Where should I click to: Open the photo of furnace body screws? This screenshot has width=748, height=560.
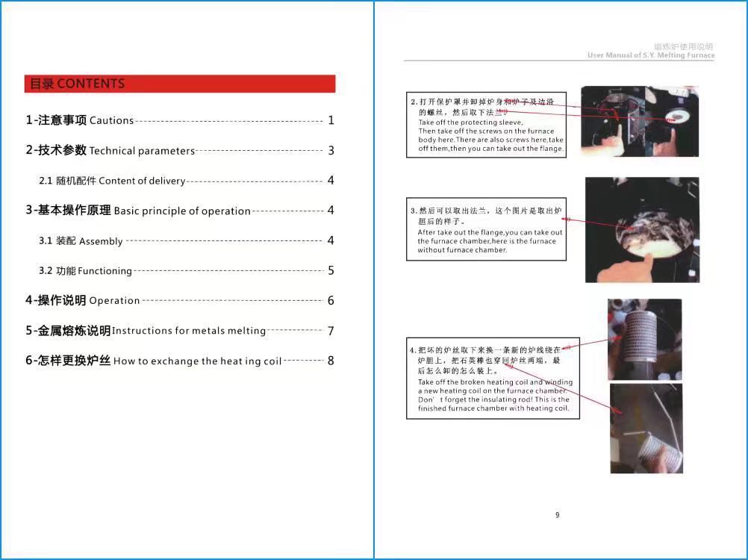[640, 121]
